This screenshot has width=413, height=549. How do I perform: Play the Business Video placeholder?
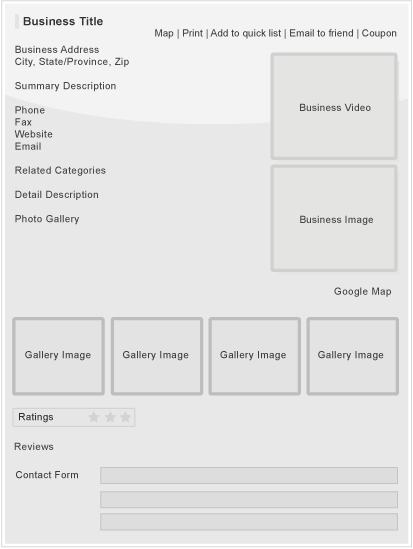[334, 106]
